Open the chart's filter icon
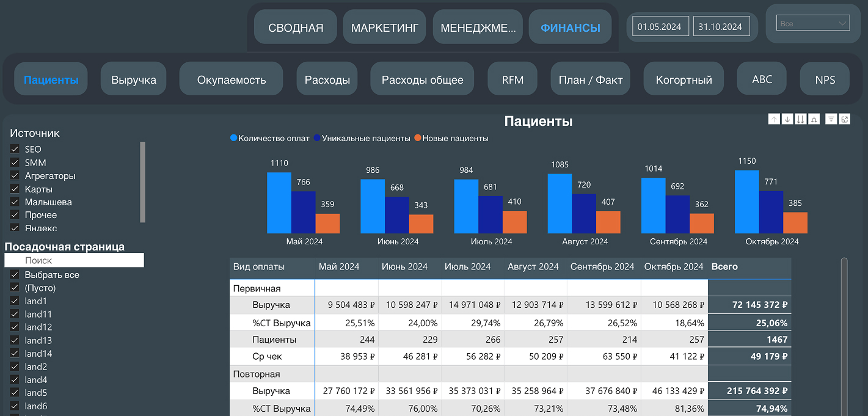The height and width of the screenshot is (416, 868). click(831, 120)
